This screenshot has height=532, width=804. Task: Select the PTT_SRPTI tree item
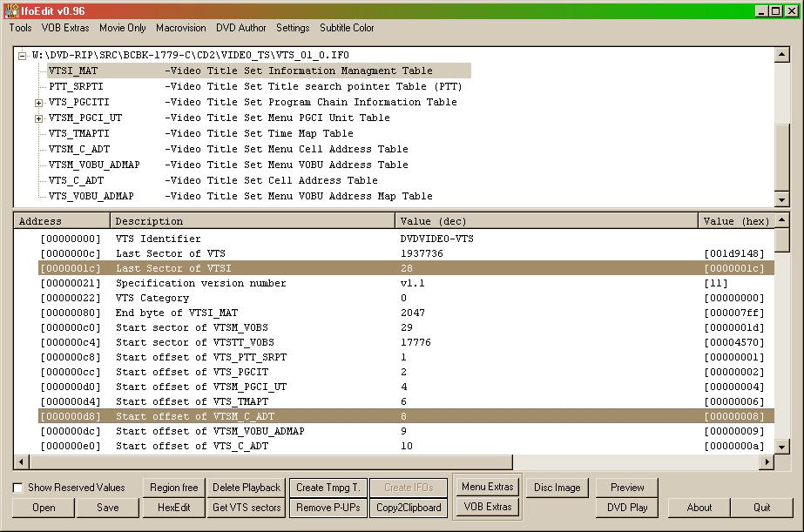[255, 86]
